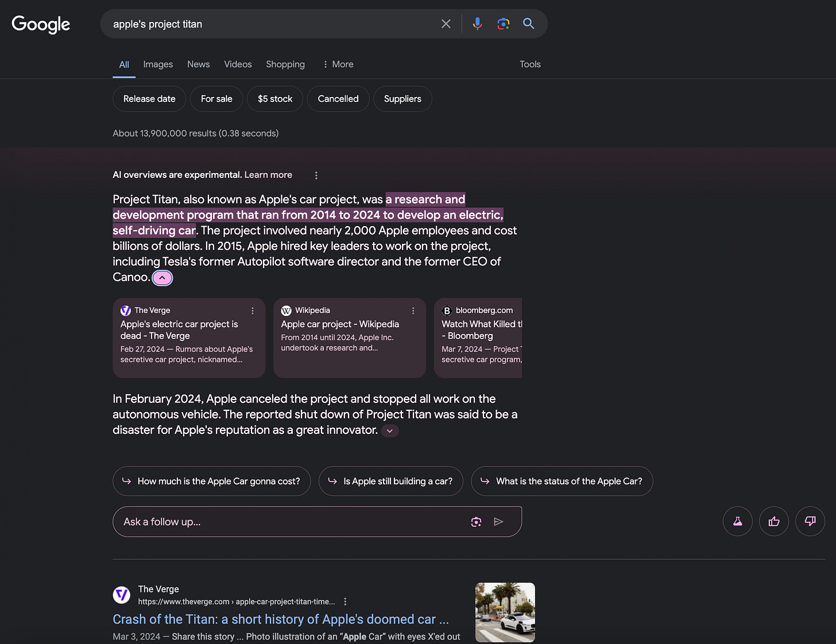Open AI overview three-dot options menu
The width and height of the screenshot is (836, 644).
pos(316,175)
